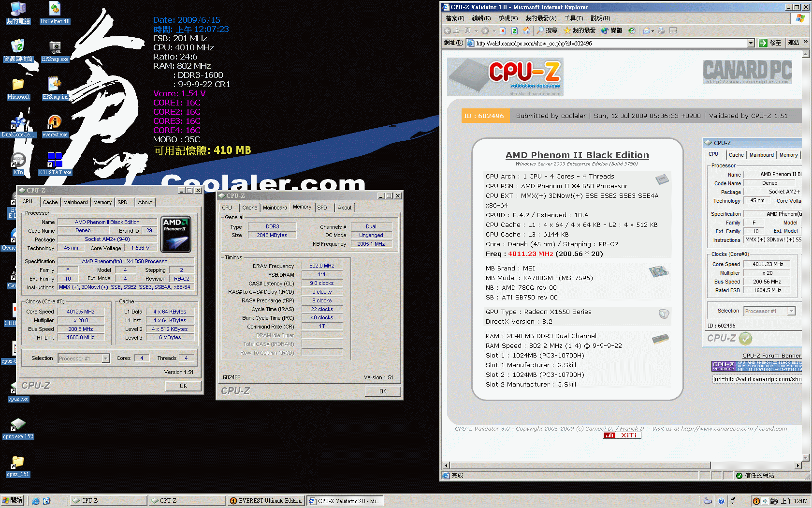Switch to Cache tab in left CPU-Z window

(x=50, y=202)
